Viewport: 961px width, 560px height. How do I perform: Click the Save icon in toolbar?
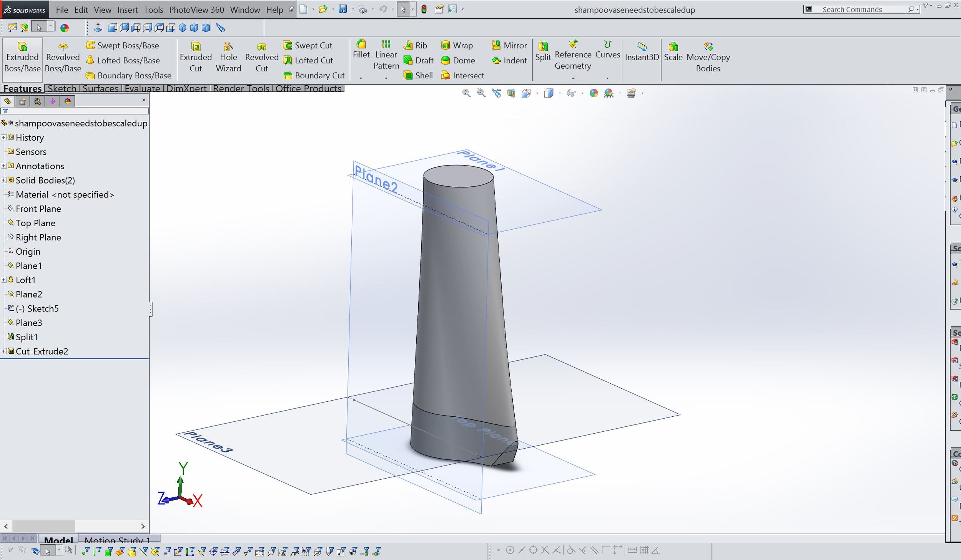[343, 9]
